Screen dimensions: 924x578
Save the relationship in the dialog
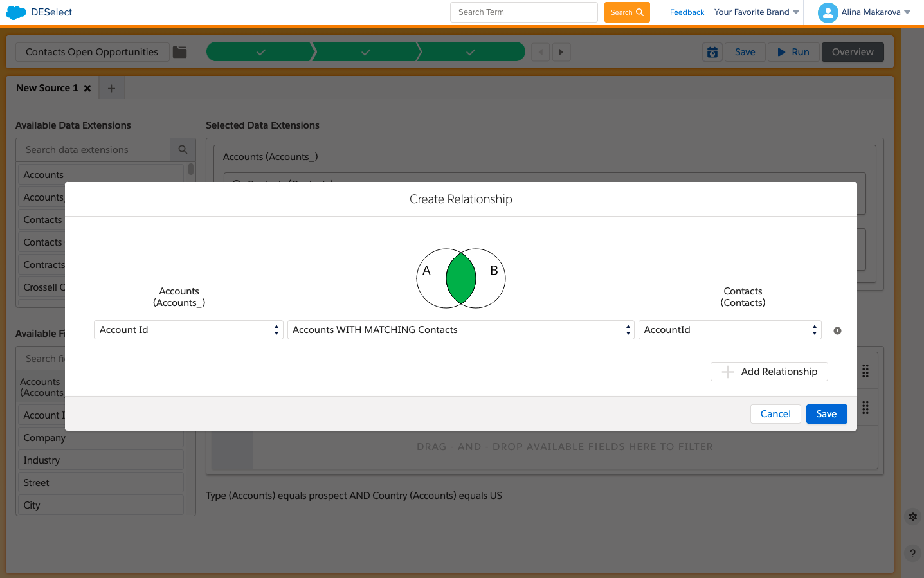point(826,414)
